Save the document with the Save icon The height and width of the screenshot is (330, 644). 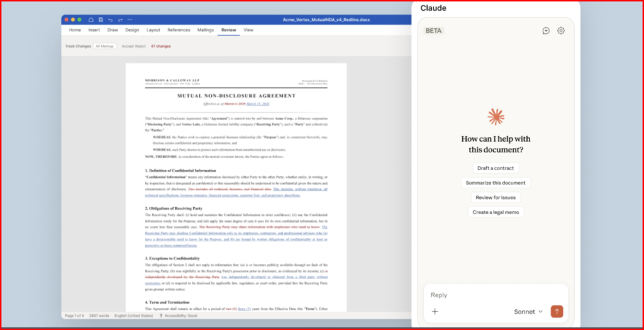point(101,20)
